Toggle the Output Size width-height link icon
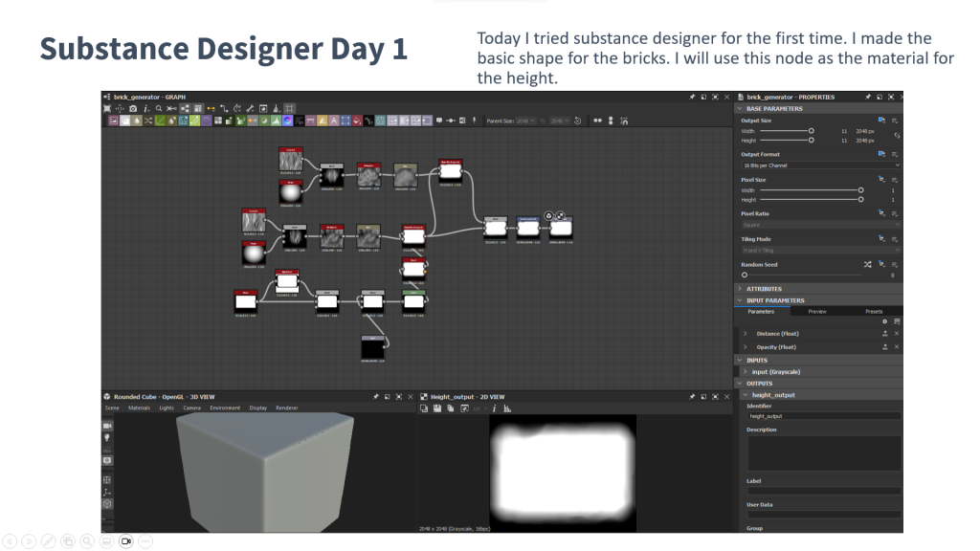The image size is (980, 551). point(897,136)
